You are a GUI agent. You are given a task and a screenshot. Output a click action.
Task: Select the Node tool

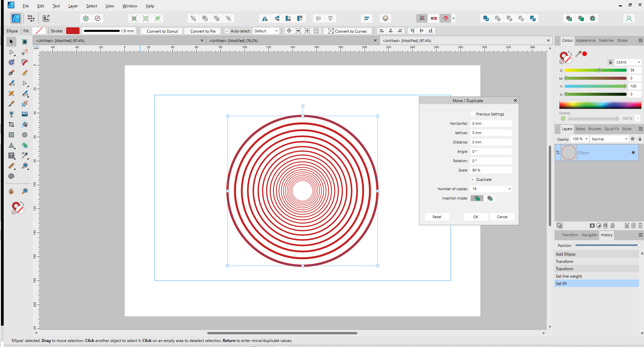11,52
